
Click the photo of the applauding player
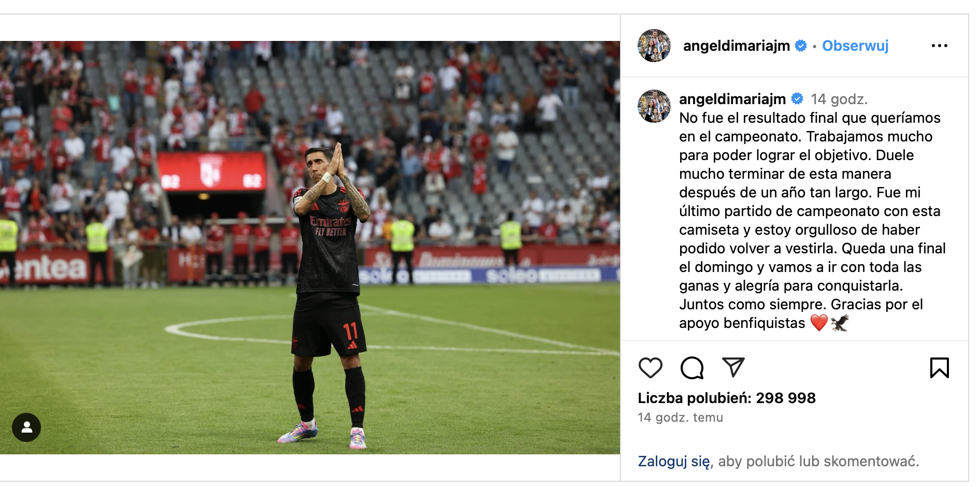click(310, 248)
